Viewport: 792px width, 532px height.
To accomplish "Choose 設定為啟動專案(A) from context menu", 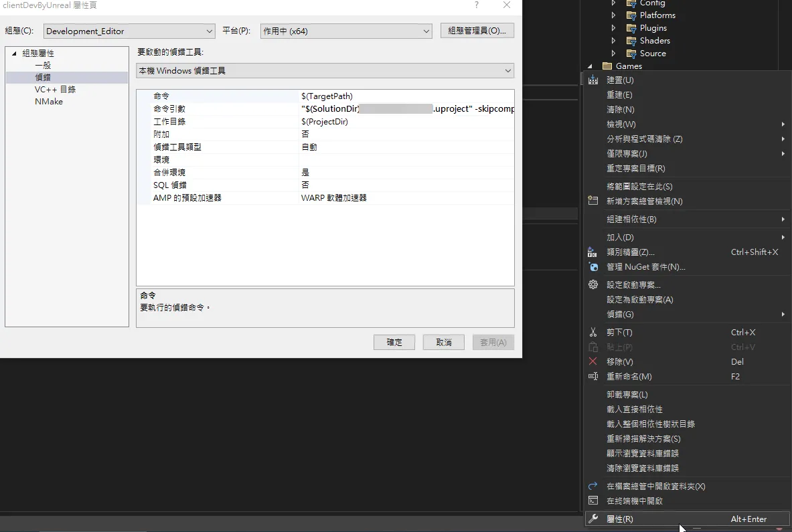I will tap(639, 300).
